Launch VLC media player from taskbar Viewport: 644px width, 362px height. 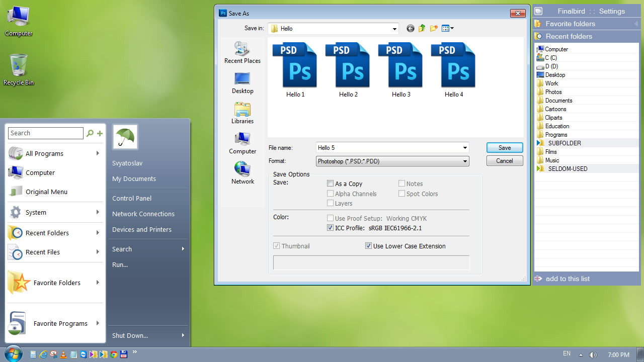tap(63, 354)
